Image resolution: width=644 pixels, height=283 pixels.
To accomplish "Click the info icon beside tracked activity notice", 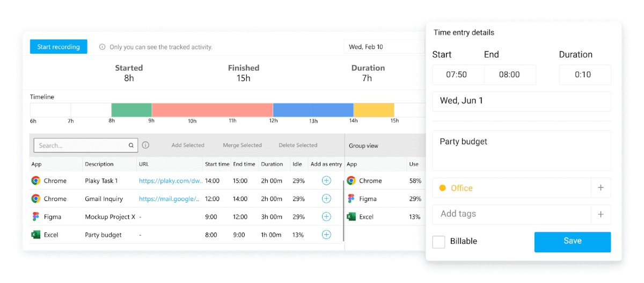I will click(x=102, y=47).
